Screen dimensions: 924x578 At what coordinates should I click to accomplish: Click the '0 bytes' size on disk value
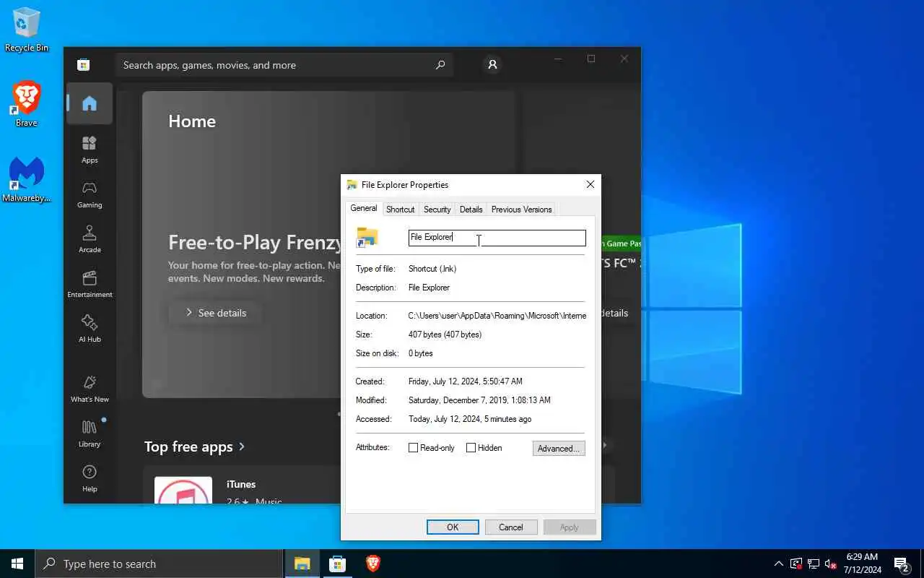pos(421,353)
